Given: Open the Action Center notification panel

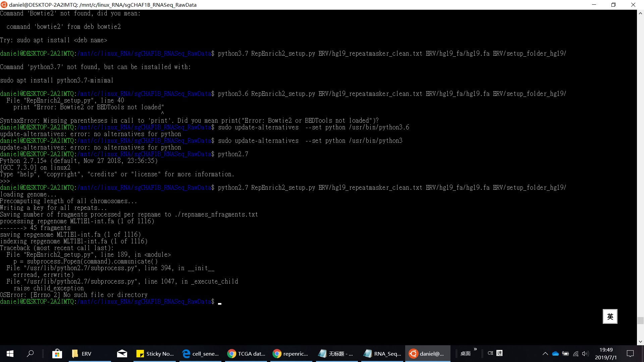Looking at the screenshot, I should point(630,353).
